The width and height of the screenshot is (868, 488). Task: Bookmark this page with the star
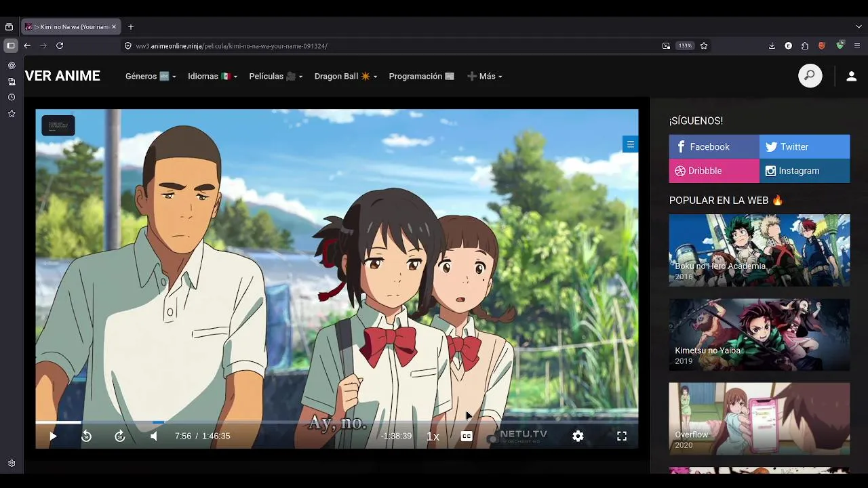704,45
